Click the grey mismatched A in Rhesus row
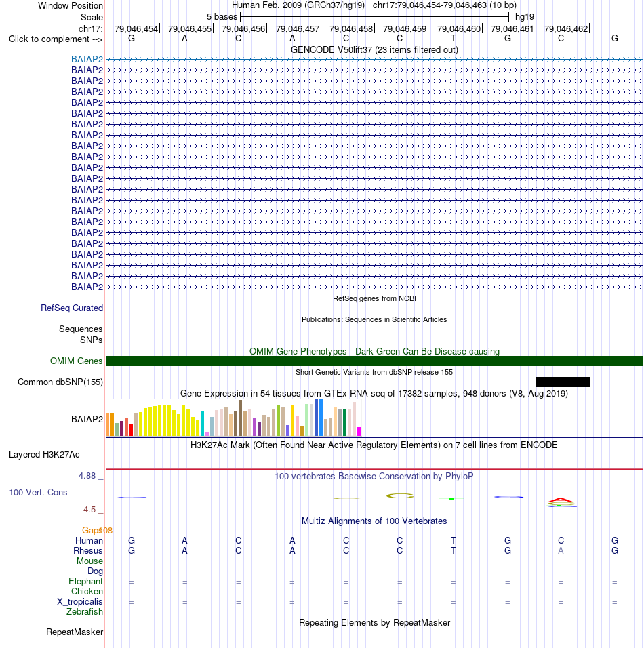The image size is (644, 648). coord(561,551)
